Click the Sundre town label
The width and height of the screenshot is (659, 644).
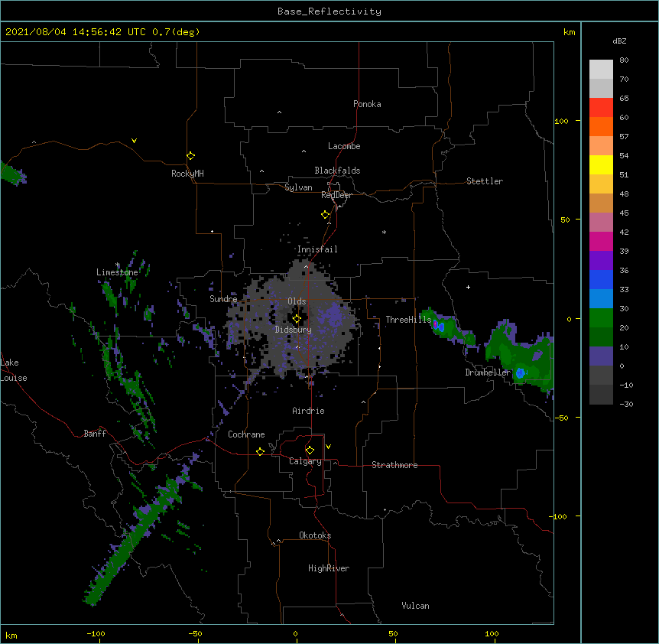point(223,299)
